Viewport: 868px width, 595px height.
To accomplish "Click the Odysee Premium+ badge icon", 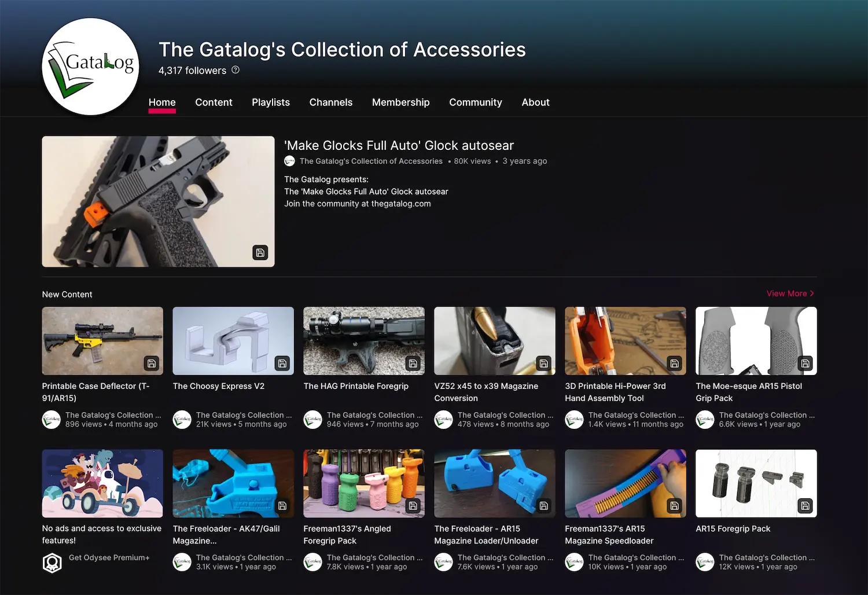I will pos(52,563).
